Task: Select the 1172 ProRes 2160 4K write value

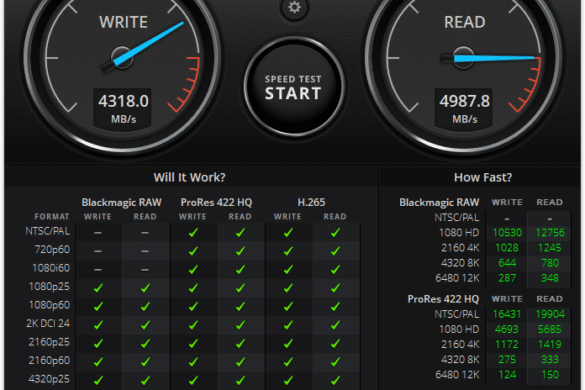Action: pos(507,344)
